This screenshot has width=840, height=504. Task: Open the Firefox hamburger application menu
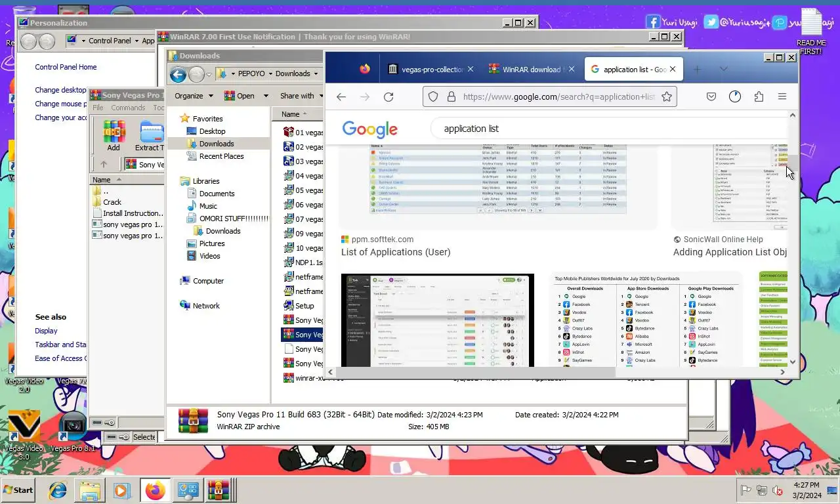[782, 96]
